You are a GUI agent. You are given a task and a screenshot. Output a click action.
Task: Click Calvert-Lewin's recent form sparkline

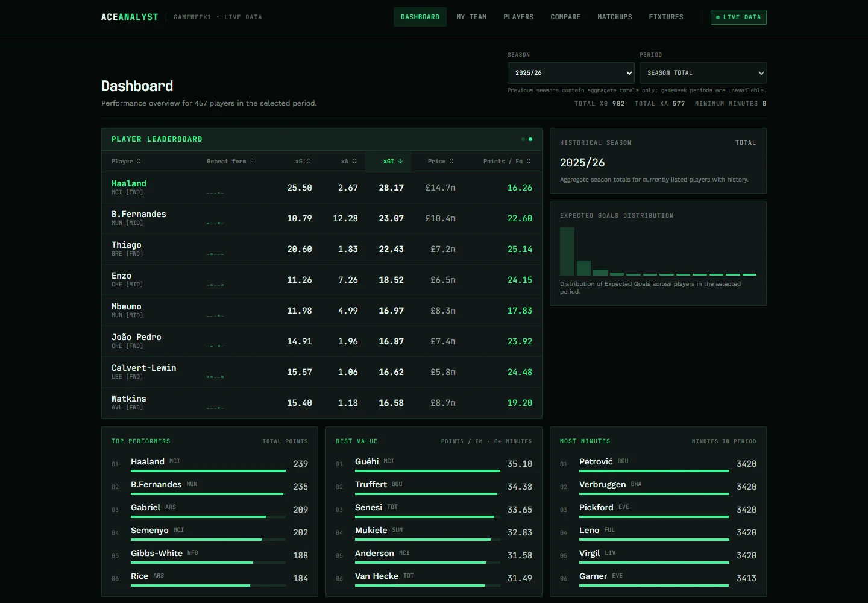point(215,377)
